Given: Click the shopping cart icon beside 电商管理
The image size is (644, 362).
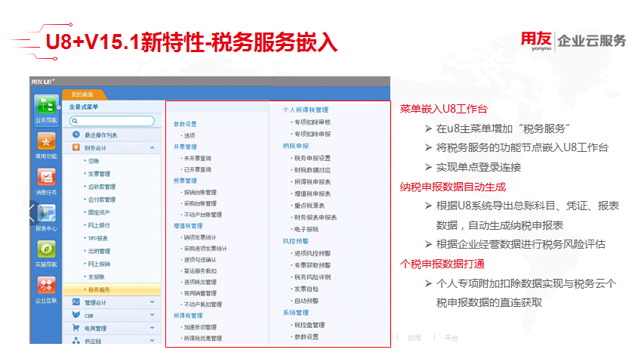Looking at the screenshot, I should pos(76,327).
